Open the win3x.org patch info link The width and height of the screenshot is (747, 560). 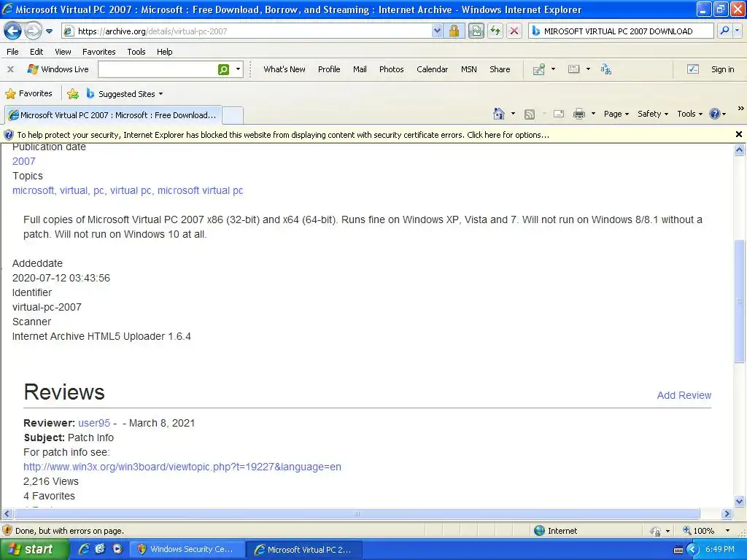click(182, 467)
